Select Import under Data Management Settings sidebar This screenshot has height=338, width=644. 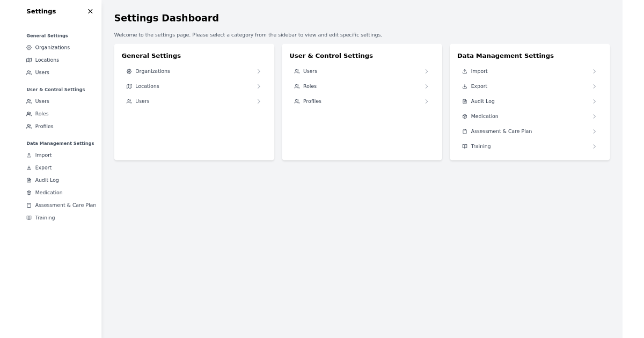[x=43, y=155]
